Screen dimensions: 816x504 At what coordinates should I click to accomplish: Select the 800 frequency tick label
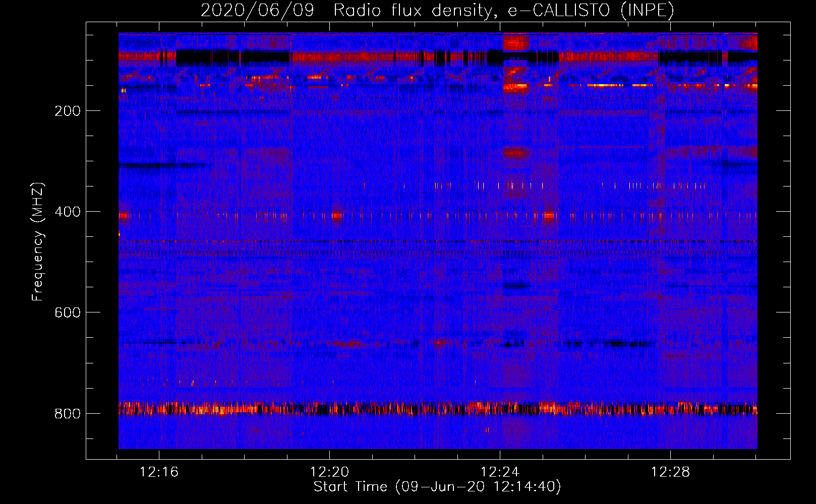click(x=68, y=414)
